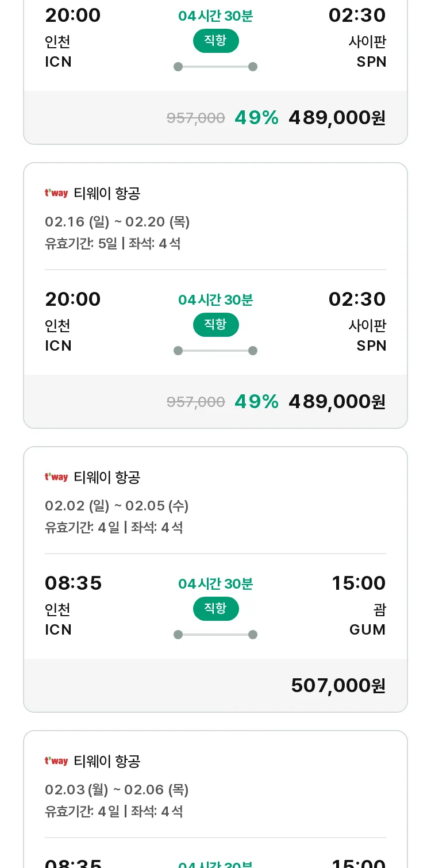Tap the GUM arrival at 15:00
The image size is (431, 868).
coord(368,630)
